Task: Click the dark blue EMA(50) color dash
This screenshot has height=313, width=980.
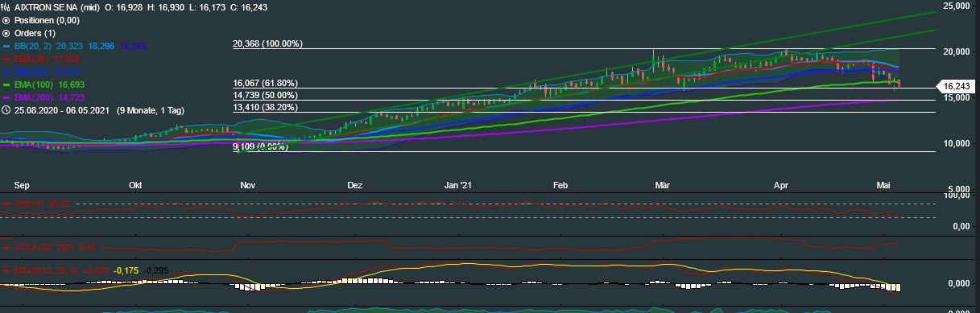Action: [x=6, y=72]
